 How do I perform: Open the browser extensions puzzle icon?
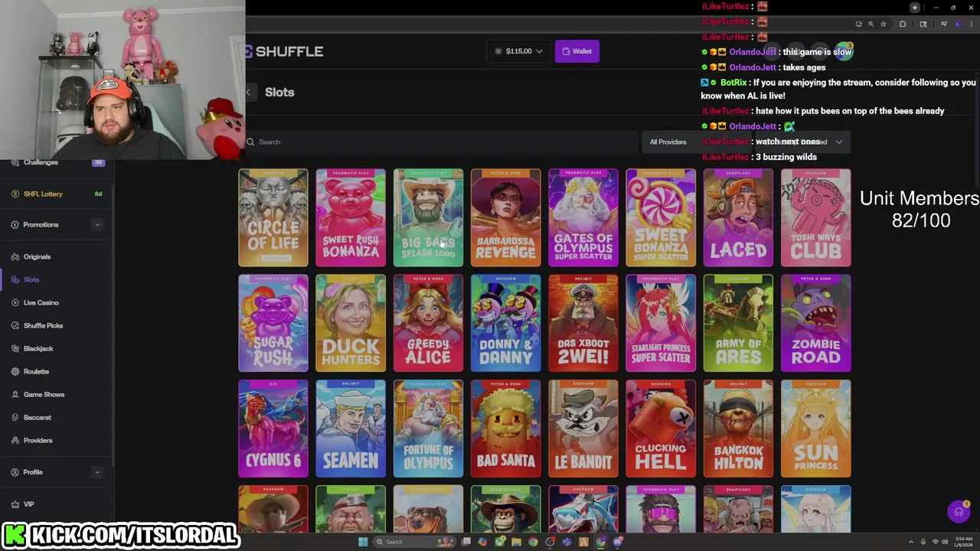(x=903, y=24)
